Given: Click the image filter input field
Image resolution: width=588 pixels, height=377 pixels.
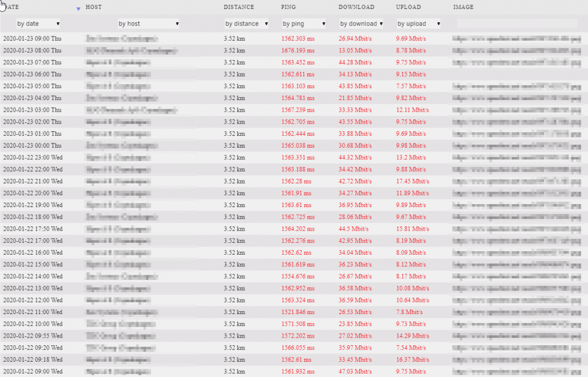Looking at the screenshot, I should [x=517, y=24].
